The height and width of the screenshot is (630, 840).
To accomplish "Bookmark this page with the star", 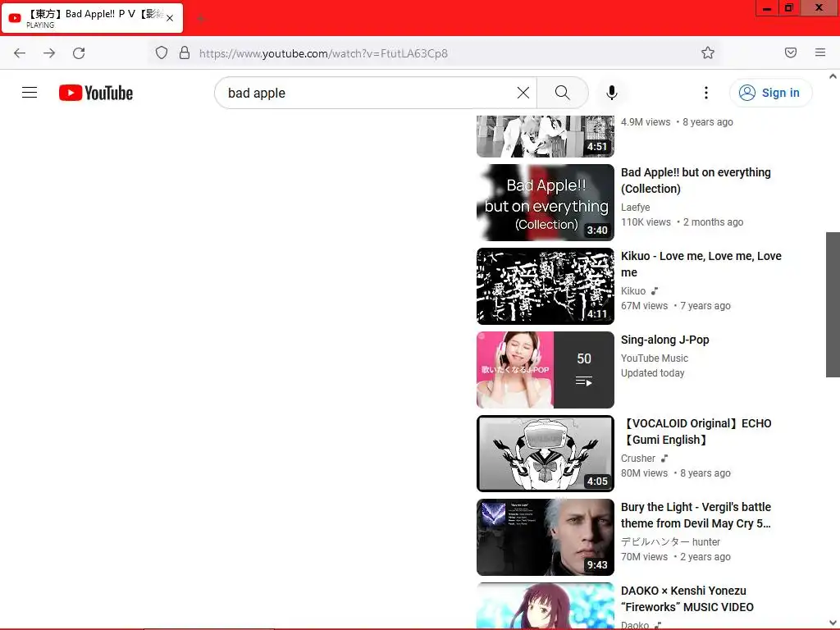I will 708,52.
